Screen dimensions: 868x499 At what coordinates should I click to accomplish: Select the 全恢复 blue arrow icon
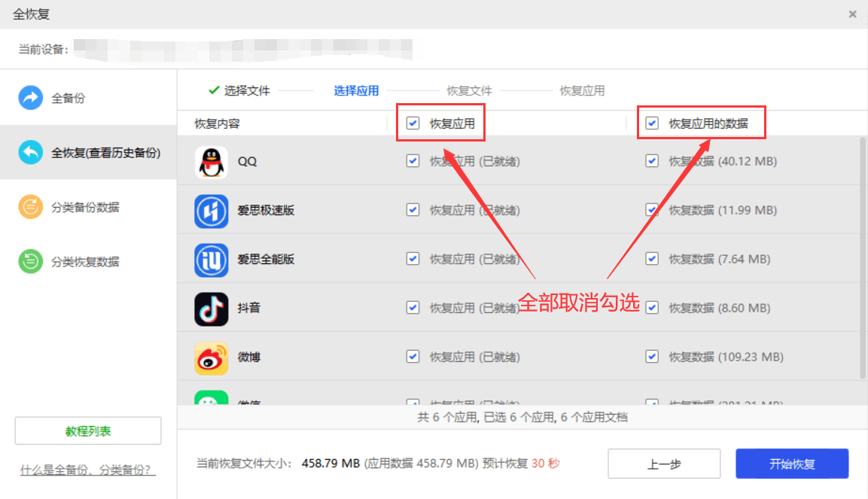[x=31, y=153]
